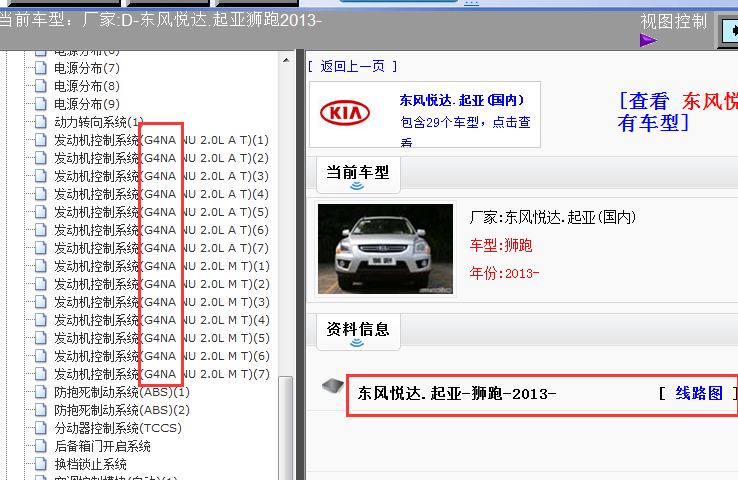Click the scroll-up arrow of tree panel
This screenshot has height=480, width=738.
coord(286,60)
